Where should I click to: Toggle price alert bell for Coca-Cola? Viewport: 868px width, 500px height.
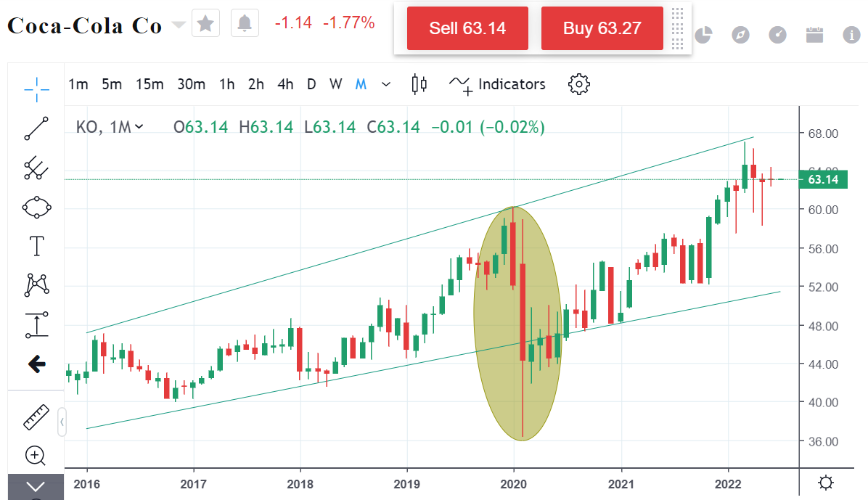[245, 24]
